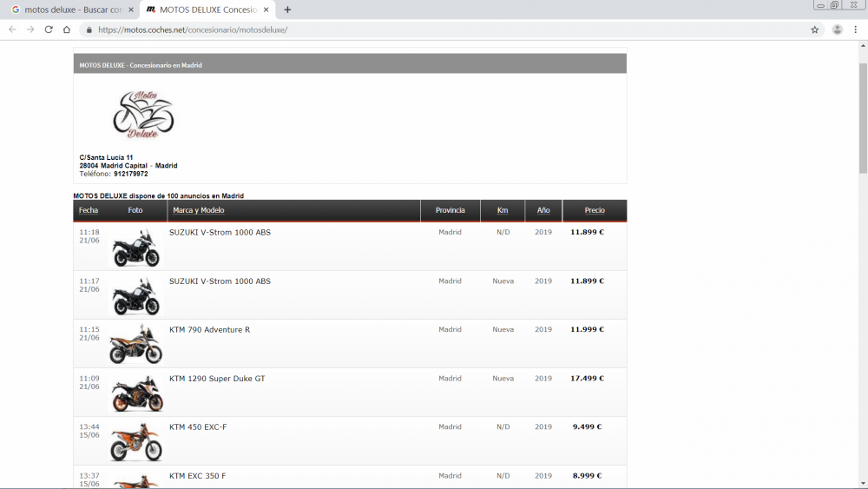This screenshot has height=489, width=868.
Task: Click the 9.499 € price
Action: 588,427
